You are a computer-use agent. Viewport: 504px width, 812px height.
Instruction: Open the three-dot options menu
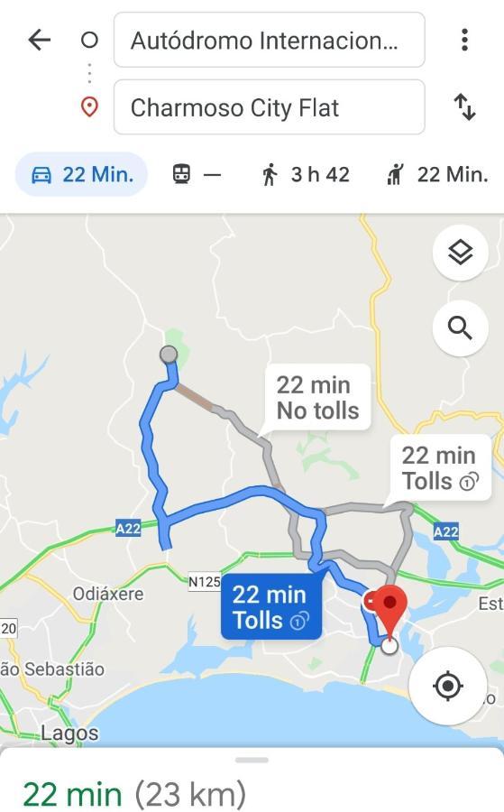[464, 40]
